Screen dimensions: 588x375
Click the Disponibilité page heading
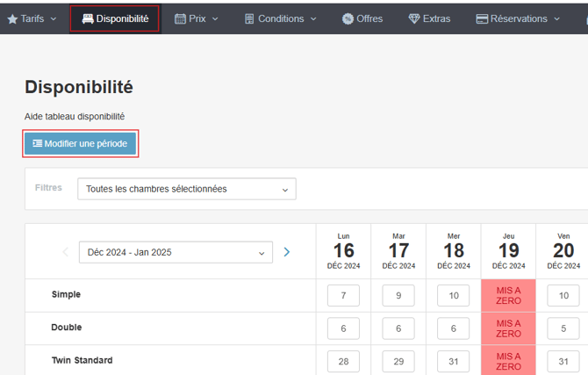coord(79,87)
